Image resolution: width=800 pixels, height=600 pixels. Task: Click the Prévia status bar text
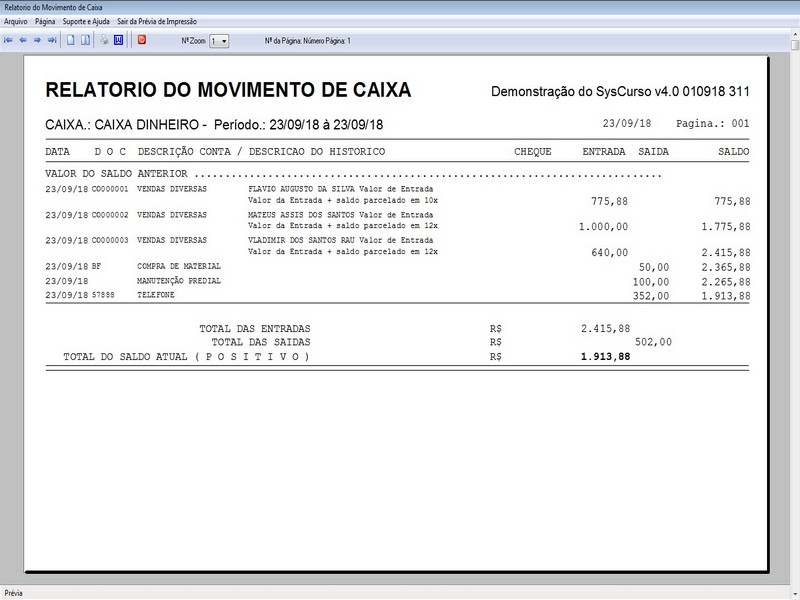pos(13,593)
